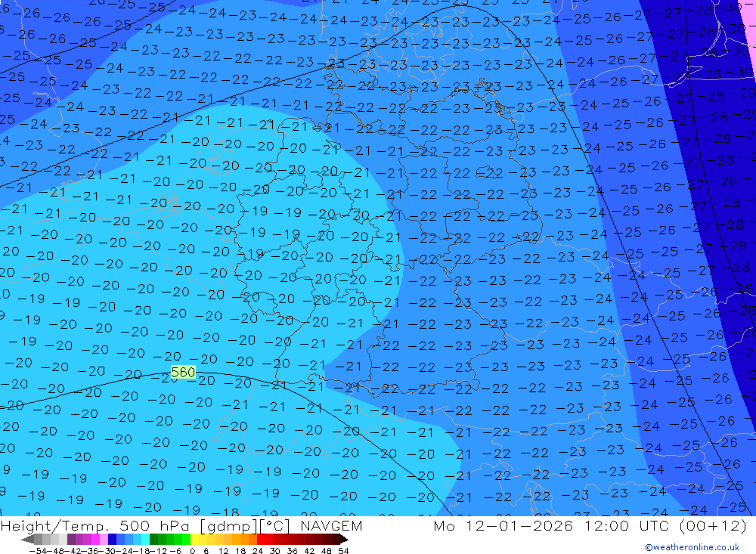Click the left arrow of the color scale
756x554 pixels.
click(x=26, y=540)
